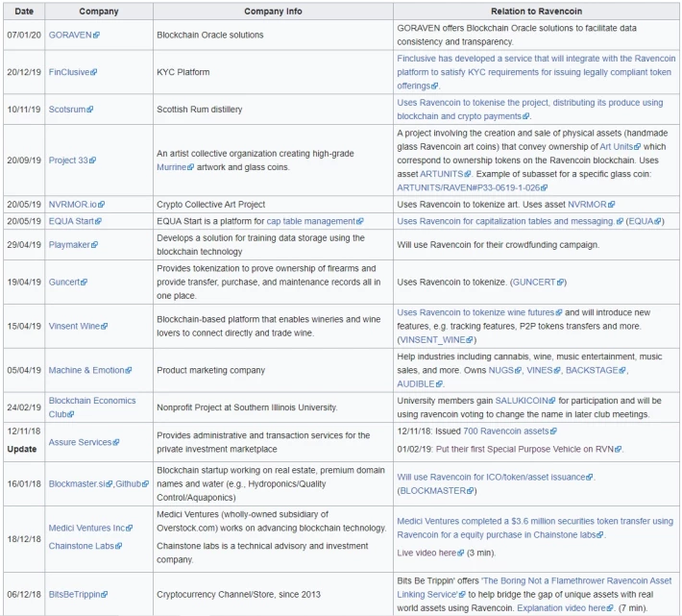
Task: Click the Company column header
Action: coord(99,12)
